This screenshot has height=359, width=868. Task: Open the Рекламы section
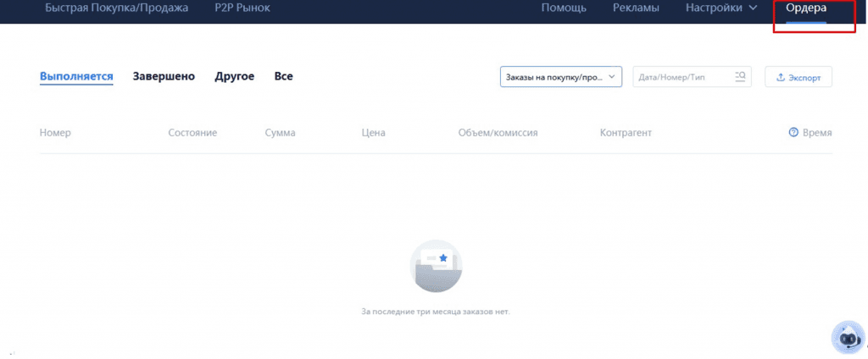[x=636, y=8]
